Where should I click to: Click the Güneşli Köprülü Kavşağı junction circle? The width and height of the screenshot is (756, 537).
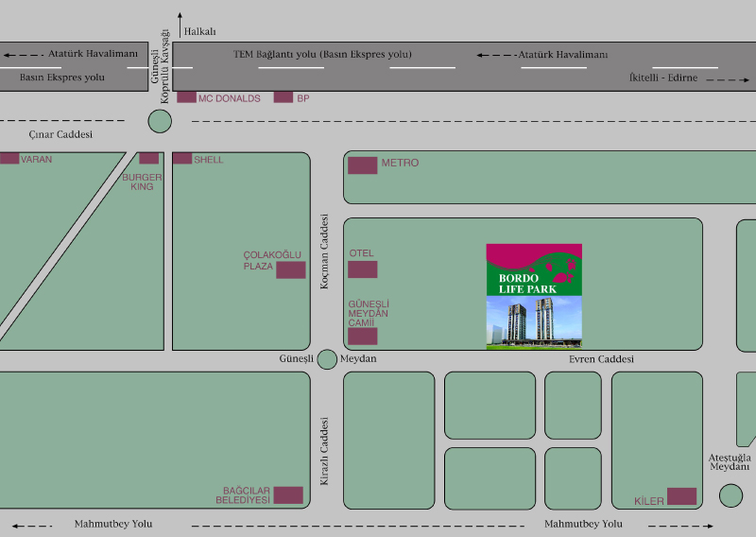pyautogui.click(x=160, y=121)
